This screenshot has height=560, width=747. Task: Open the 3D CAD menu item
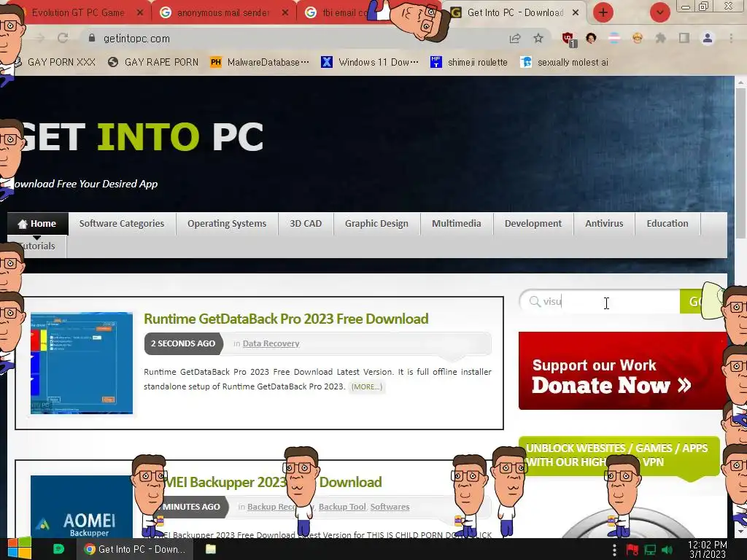click(306, 223)
